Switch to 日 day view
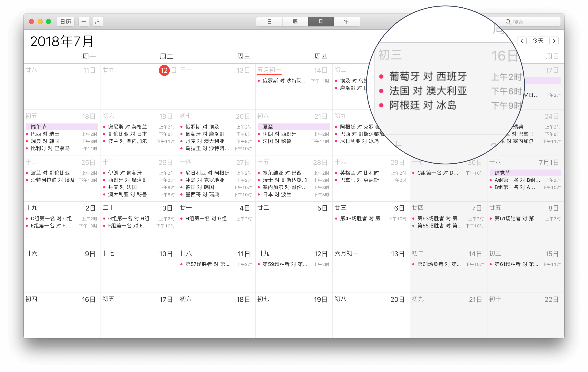This screenshot has width=588, height=372. [x=269, y=22]
